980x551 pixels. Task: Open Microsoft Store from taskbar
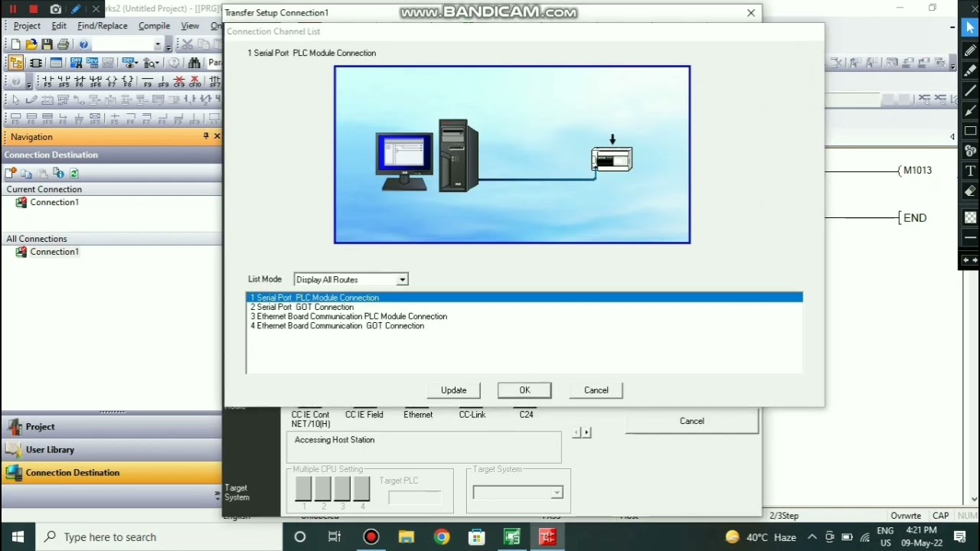coord(477,537)
